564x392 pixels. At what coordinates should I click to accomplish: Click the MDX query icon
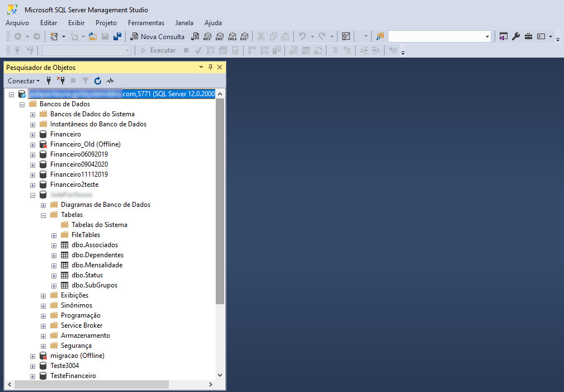tap(207, 36)
